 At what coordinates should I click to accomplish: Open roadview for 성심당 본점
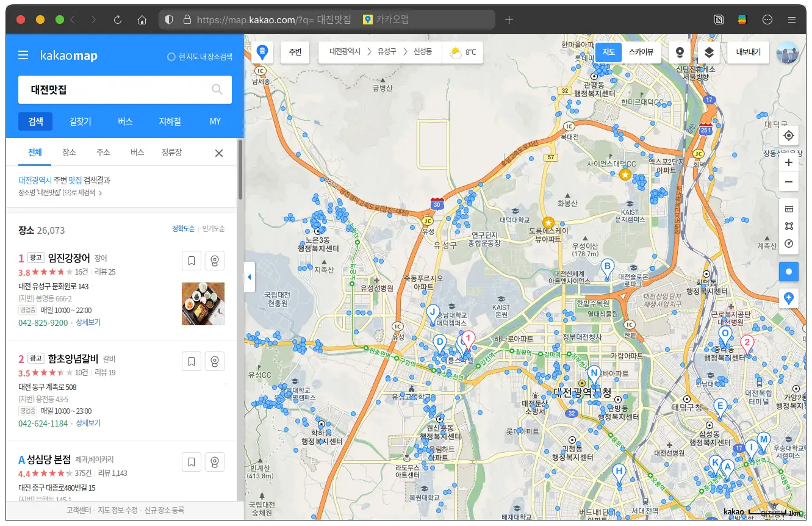tap(215, 462)
